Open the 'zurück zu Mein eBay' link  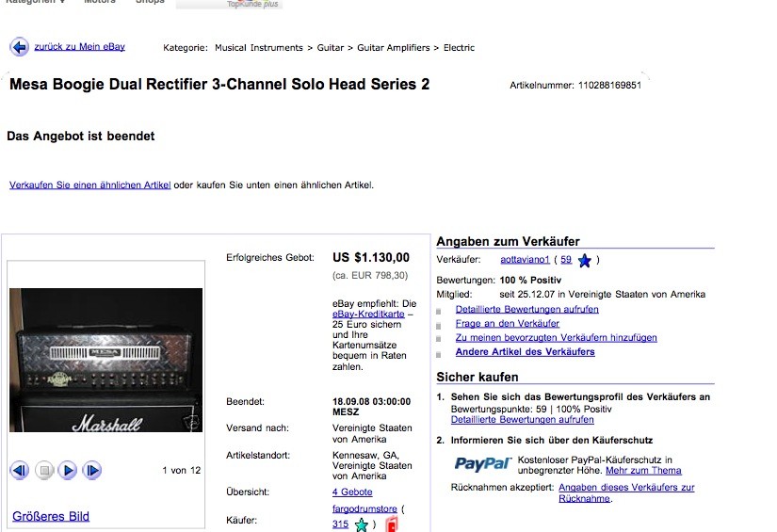tap(79, 46)
